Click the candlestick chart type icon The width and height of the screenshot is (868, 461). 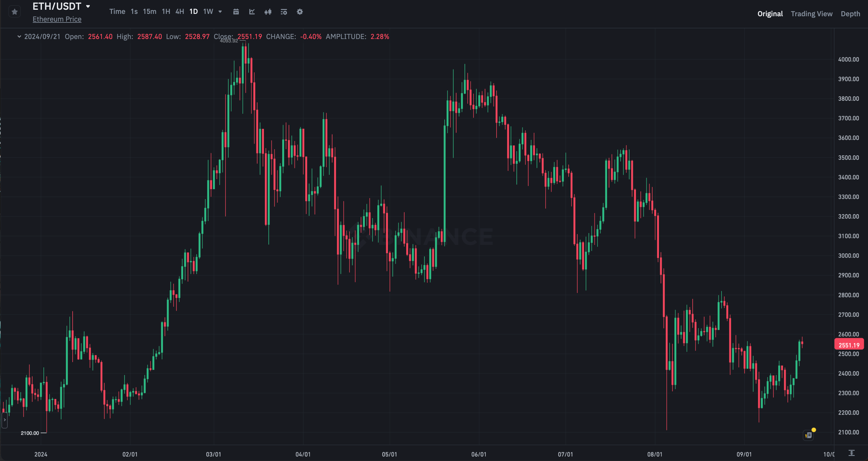tap(268, 12)
